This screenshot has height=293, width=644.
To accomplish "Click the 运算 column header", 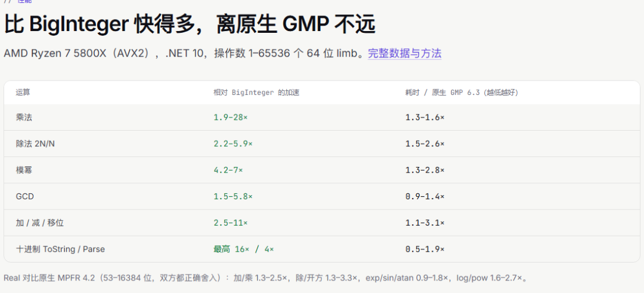I will 23,92.
